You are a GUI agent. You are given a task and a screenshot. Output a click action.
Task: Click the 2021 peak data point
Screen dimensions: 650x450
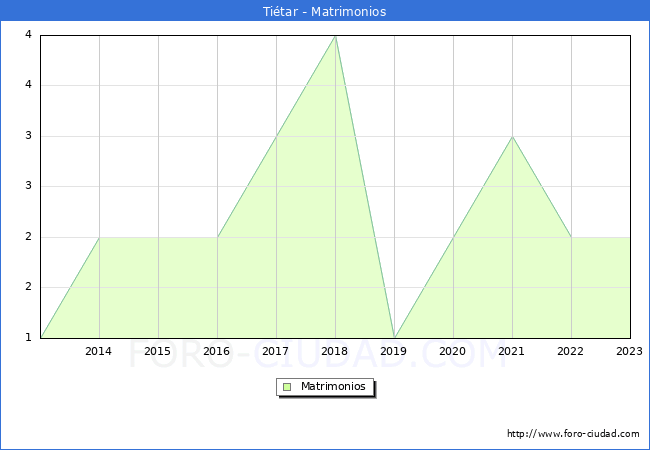512,136
